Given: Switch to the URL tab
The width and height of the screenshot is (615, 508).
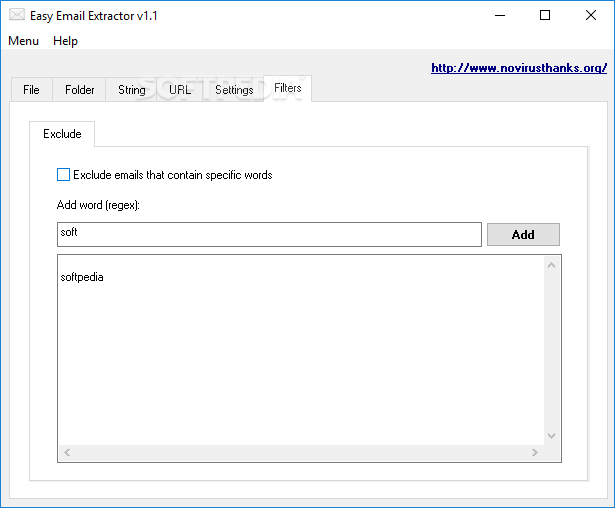Looking at the screenshot, I should click(180, 90).
